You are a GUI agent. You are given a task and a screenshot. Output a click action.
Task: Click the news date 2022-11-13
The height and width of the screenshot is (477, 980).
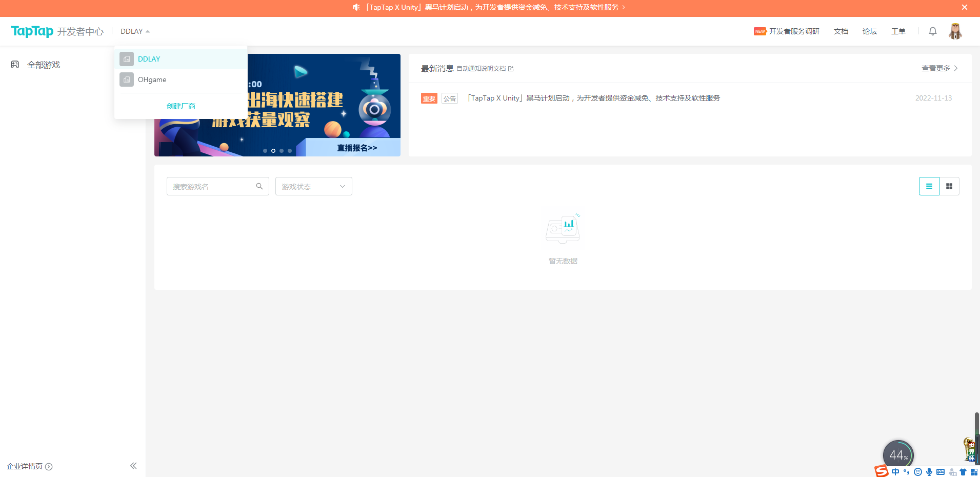[x=933, y=98]
